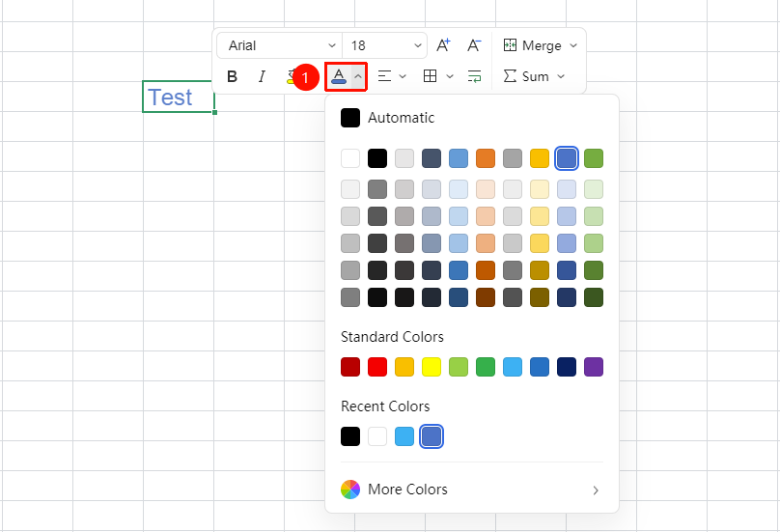
Task: Increase the font size
Action: coord(443,45)
